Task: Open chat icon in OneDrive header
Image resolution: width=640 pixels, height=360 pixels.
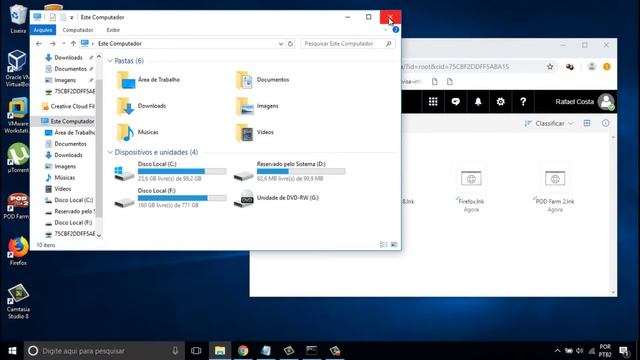Action: click(456, 102)
